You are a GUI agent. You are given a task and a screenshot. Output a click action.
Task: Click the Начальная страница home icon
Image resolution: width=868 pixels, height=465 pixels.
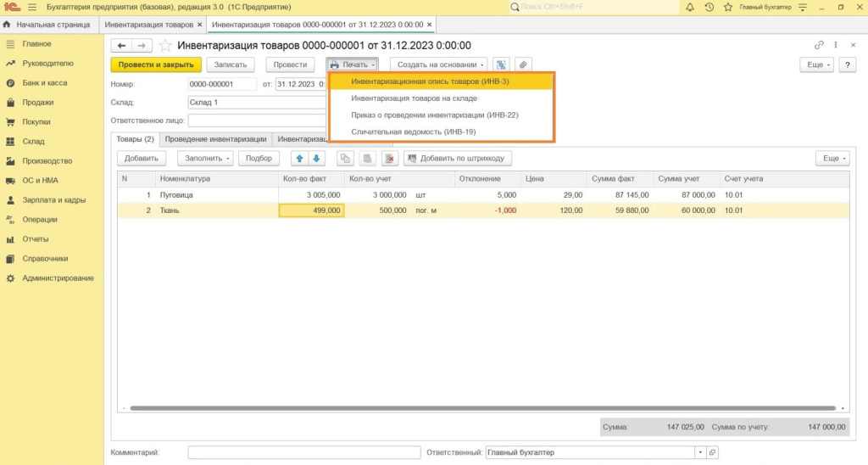point(7,25)
